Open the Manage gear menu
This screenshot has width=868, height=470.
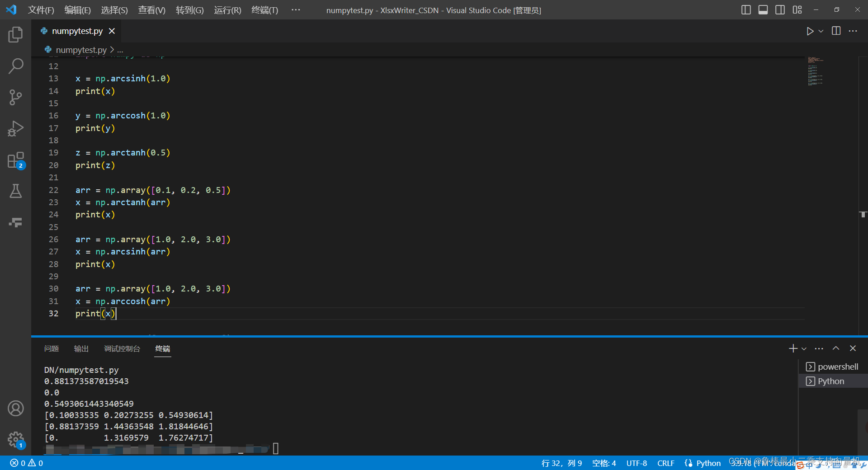[x=15, y=439]
